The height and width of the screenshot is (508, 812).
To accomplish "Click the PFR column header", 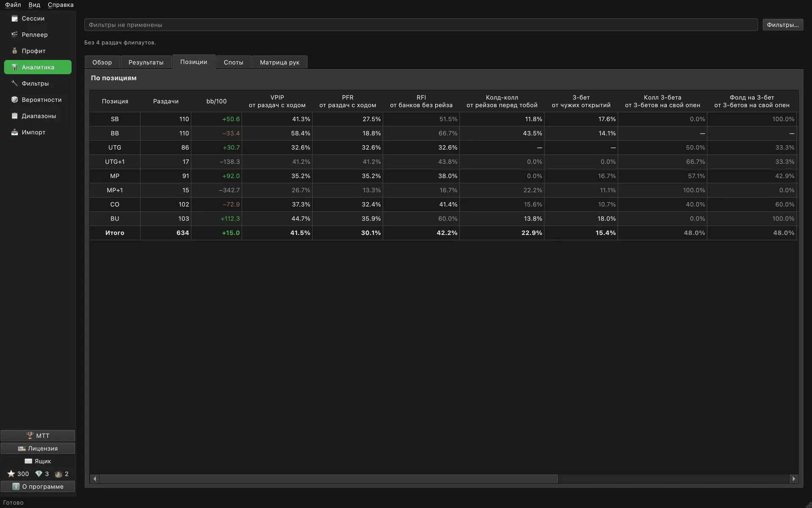I will [x=348, y=101].
